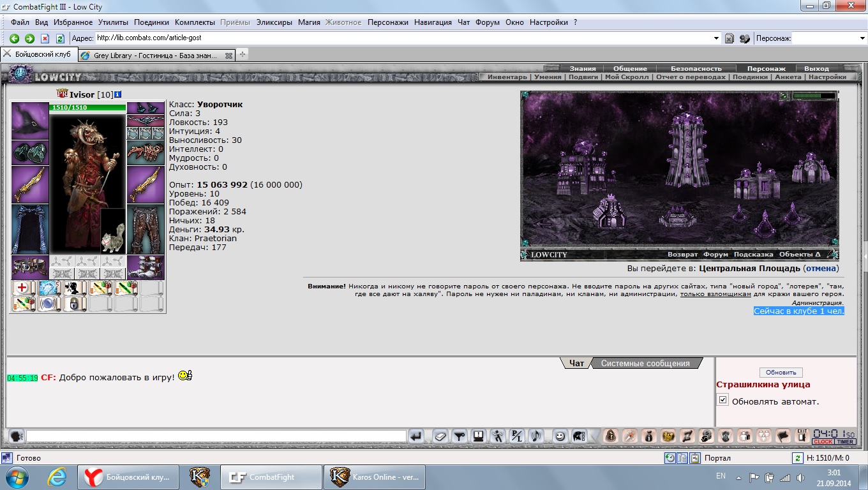
Task: Add a new browser tab
Action: coord(243,55)
